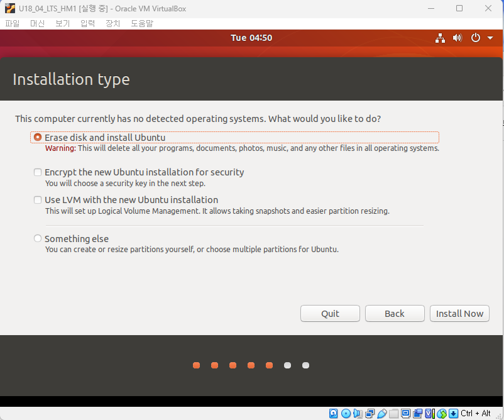Click the Installation type heading
The height and width of the screenshot is (420, 504).
click(x=71, y=79)
